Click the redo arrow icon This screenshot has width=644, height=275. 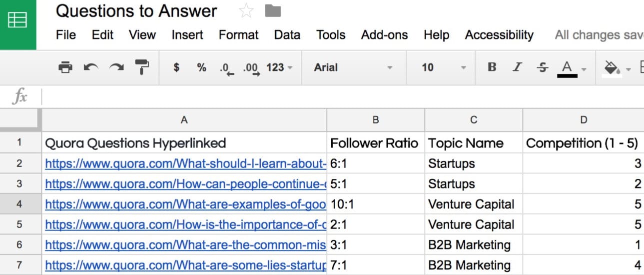[116, 67]
